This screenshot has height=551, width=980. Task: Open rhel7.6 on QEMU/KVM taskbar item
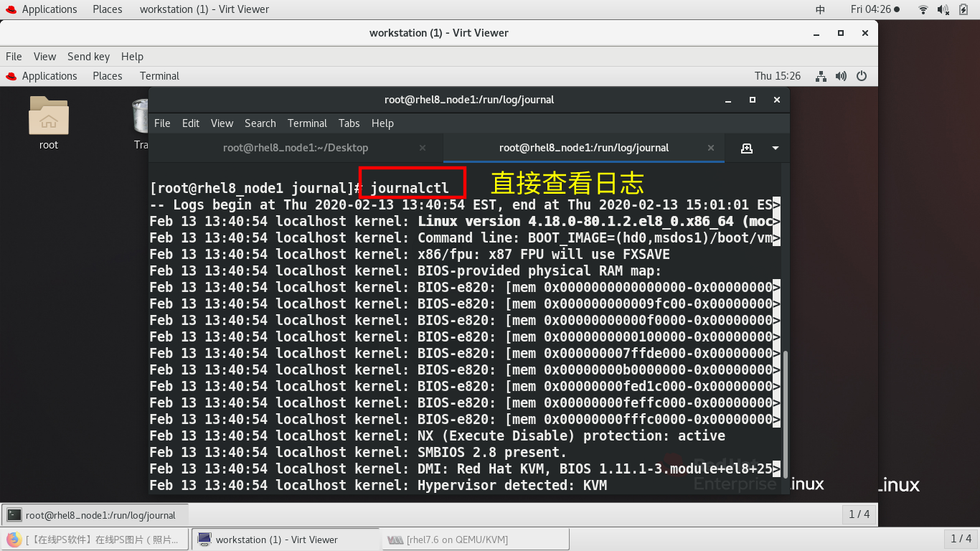point(476,540)
